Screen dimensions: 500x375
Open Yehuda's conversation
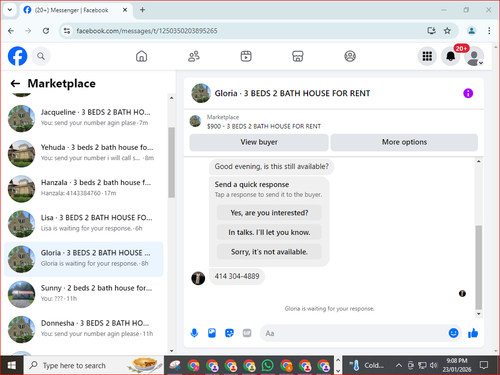click(x=84, y=154)
